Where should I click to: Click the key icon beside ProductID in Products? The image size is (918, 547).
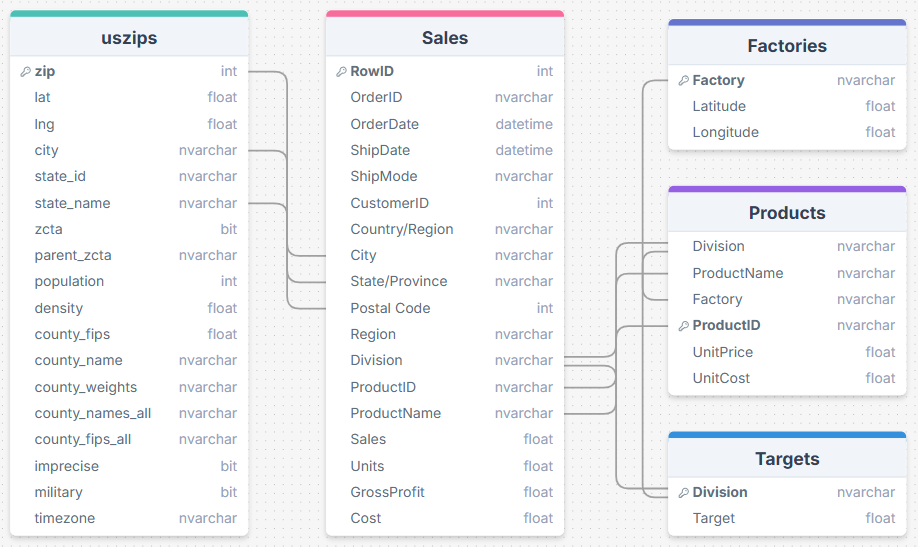[x=683, y=326]
